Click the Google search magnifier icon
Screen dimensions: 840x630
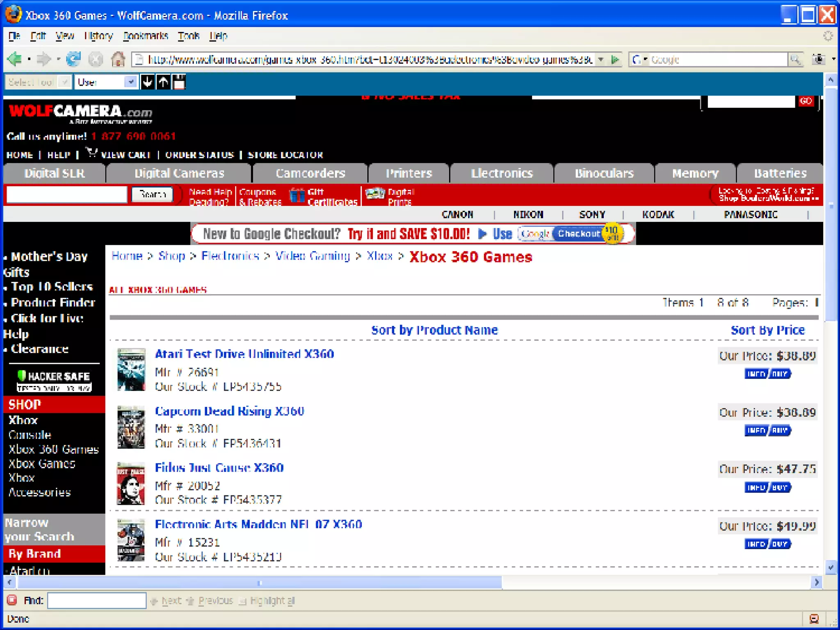pyautogui.click(x=795, y=60)
